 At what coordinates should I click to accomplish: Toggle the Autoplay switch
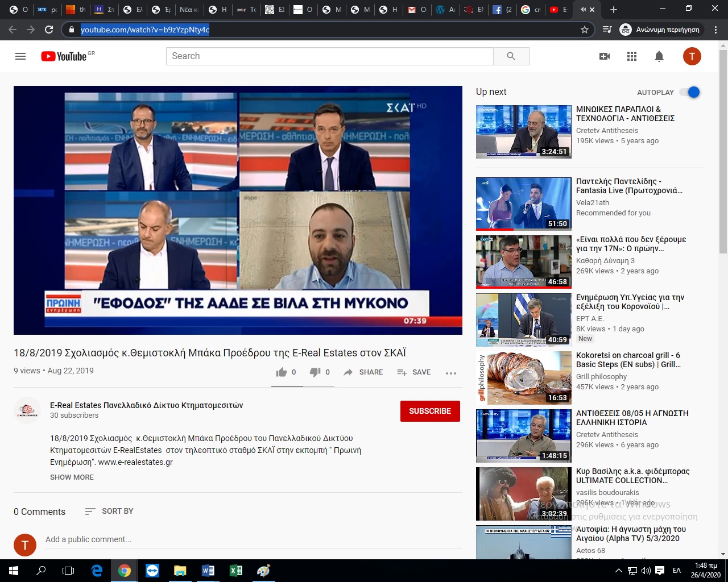690,92
